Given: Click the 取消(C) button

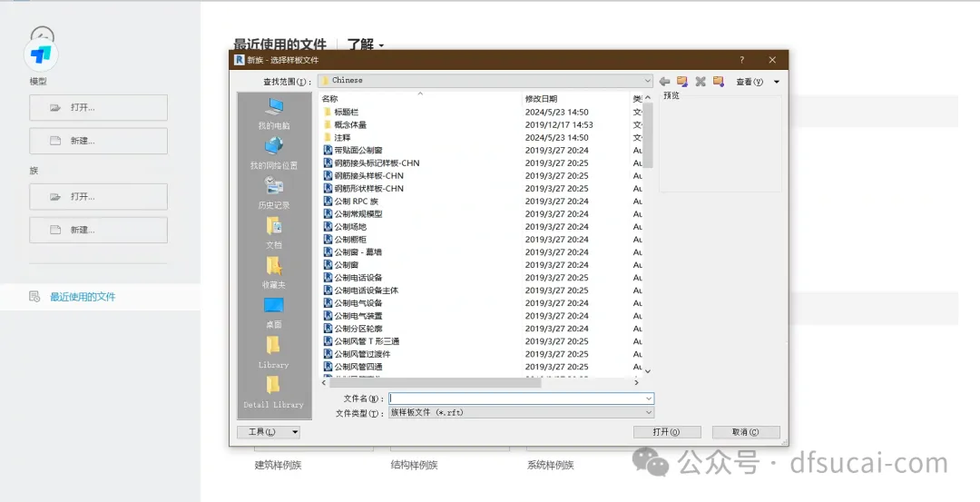Looking at the screenshot, I should coord(746,432).
